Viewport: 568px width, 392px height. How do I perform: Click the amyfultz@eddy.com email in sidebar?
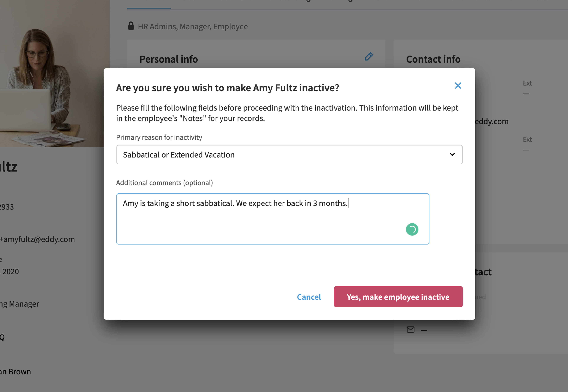click(x=37, y=239)
